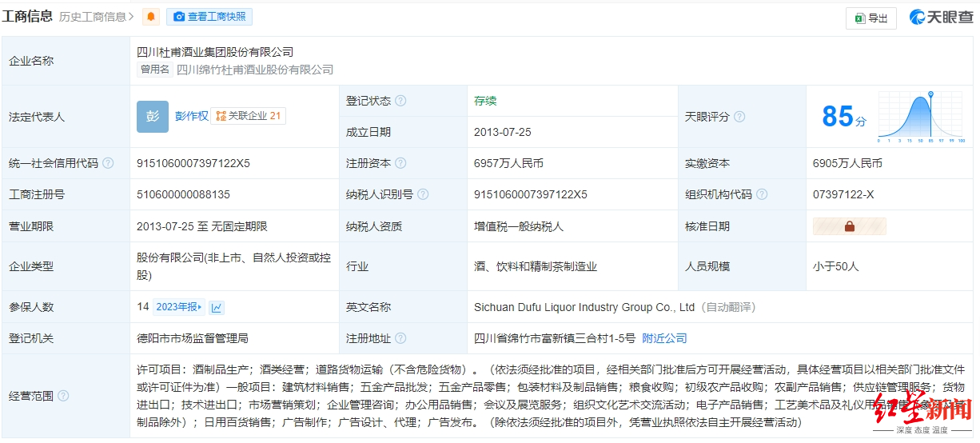Open the 参保人数 trend chart icon
The image size is (980, 443).
[217, 307]
